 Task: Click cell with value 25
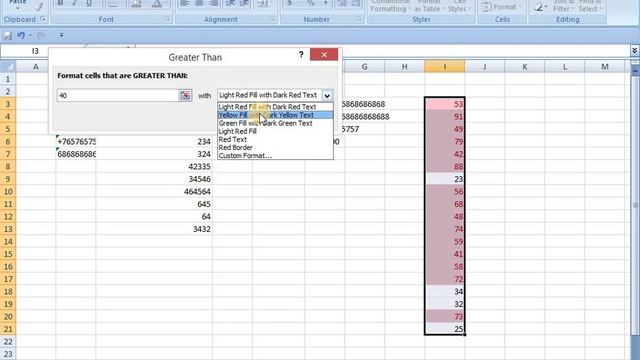coord(444,329)
